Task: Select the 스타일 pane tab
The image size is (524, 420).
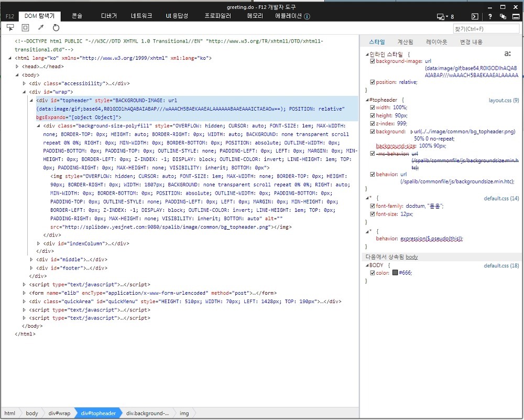Action: point(377,42)
